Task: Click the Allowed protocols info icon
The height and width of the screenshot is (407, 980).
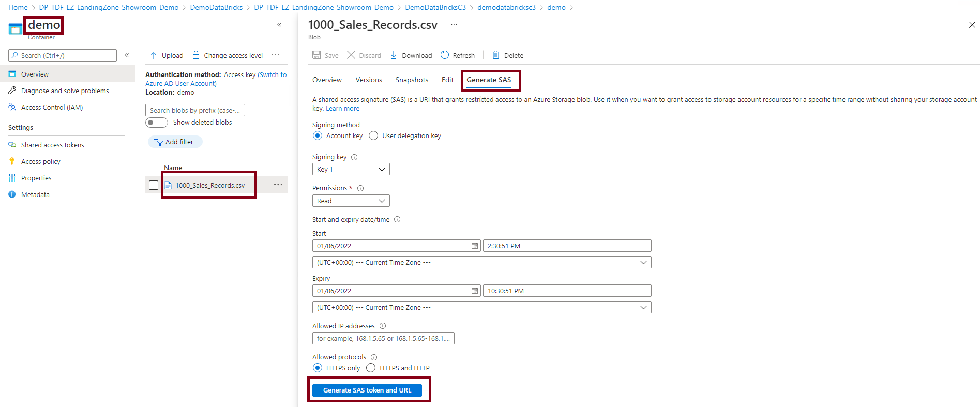Action: (374, 357)
